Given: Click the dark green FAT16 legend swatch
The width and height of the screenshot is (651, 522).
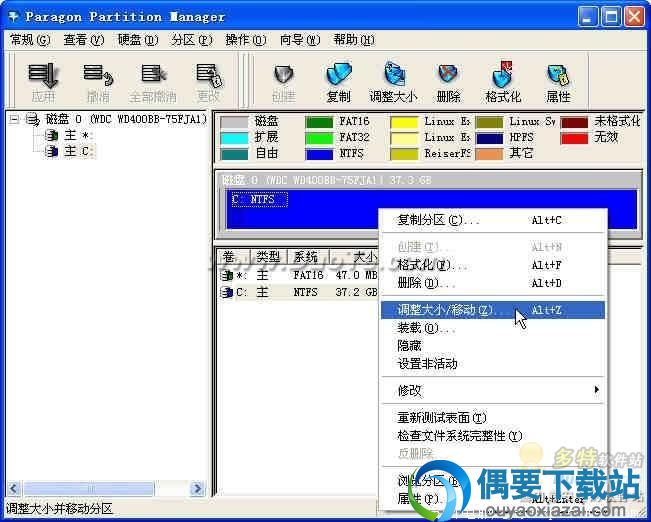Looking at the screenshot, I should (319, 123).
